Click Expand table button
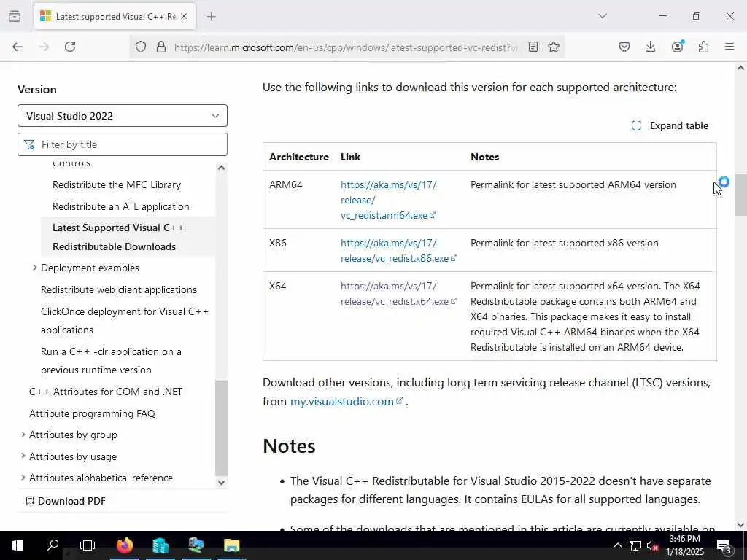Image resolution: width=747 pixels, height=560 pixels. [x=670, y=125]
